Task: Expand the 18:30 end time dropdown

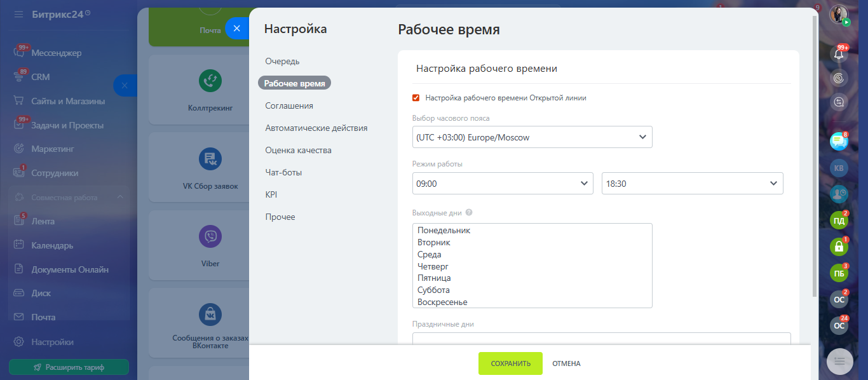Action: [x=692, y=184]
